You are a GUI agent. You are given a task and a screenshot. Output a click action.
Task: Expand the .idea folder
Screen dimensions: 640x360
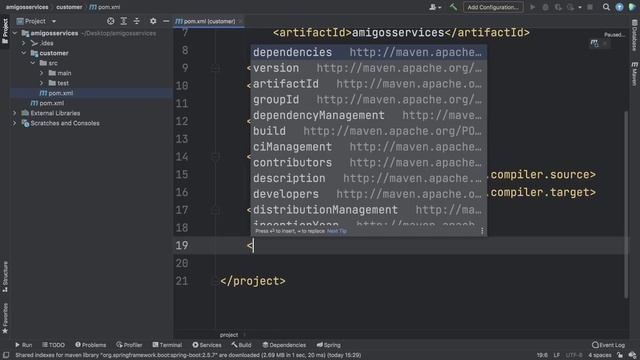24,43
